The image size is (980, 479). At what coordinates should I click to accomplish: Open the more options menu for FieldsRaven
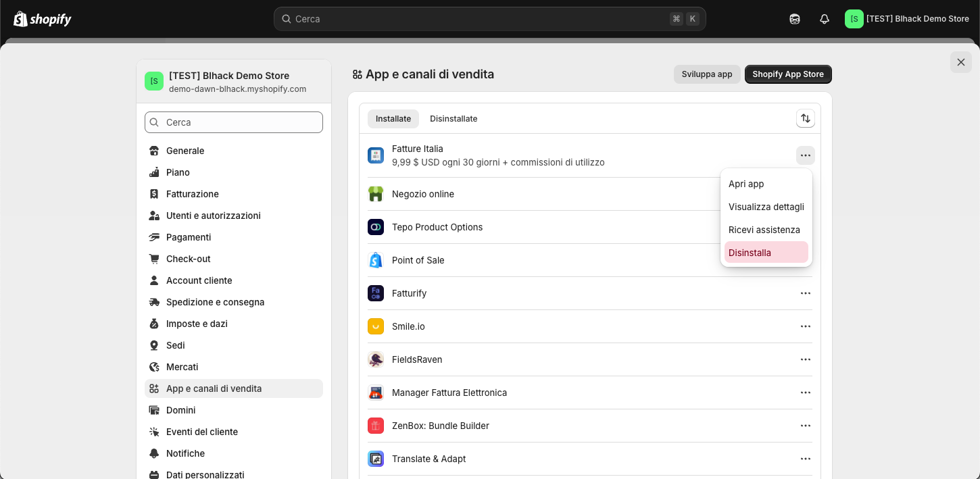tap(806, 359)
